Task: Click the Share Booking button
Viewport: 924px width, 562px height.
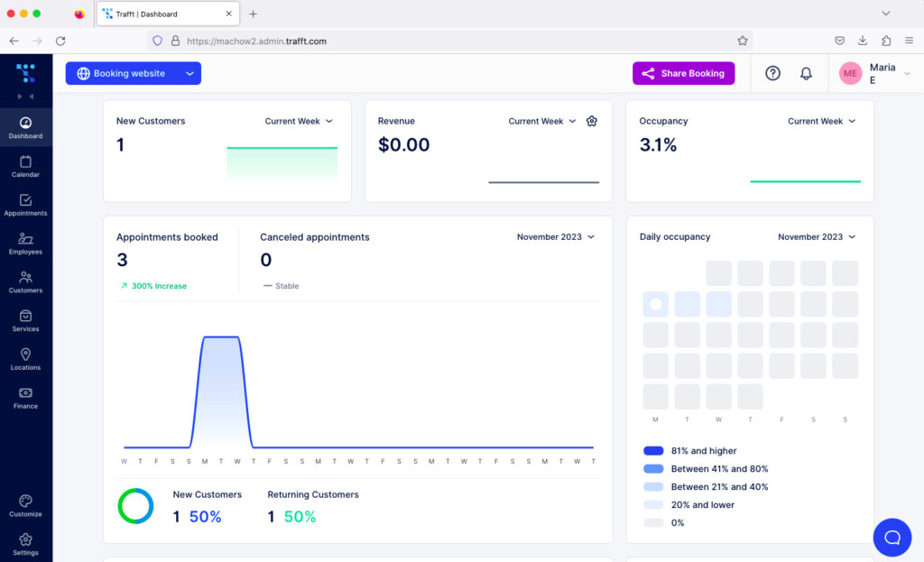Action: click(x=683, y=74)
